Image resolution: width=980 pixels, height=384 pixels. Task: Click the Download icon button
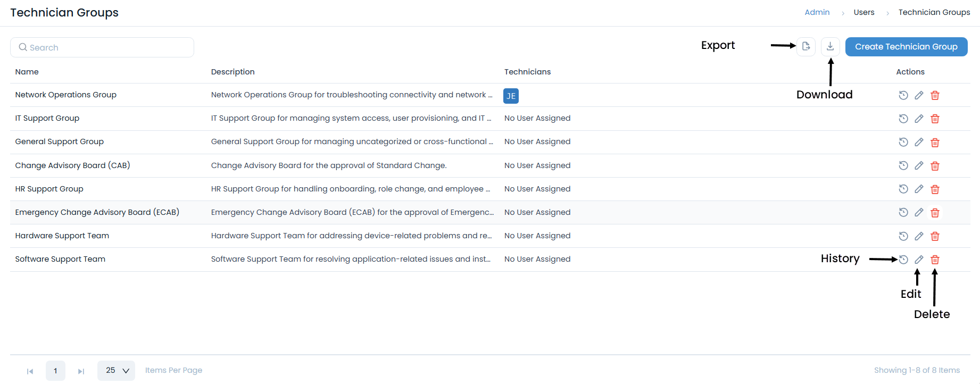click(x=830, y=47)
